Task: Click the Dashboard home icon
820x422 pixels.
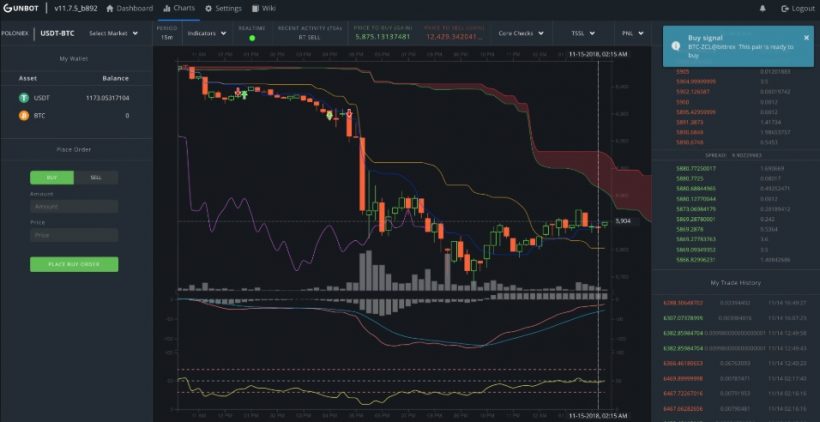Action: click(110, 8)
